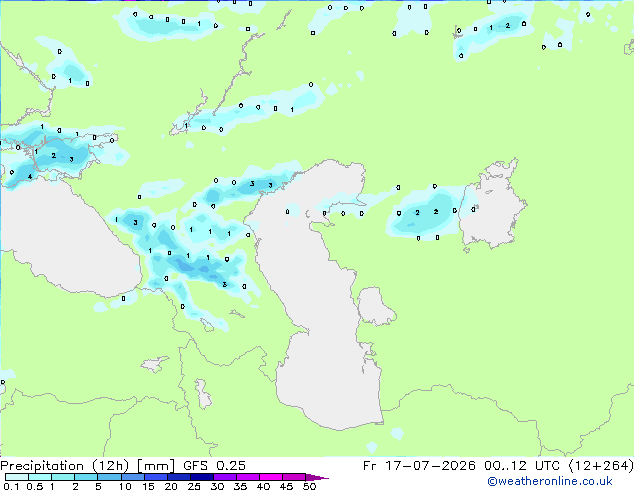Click the 5–10 mm legend swatch
The height and width of the screenshot is (490, 634).
click(x=109, y=477)
